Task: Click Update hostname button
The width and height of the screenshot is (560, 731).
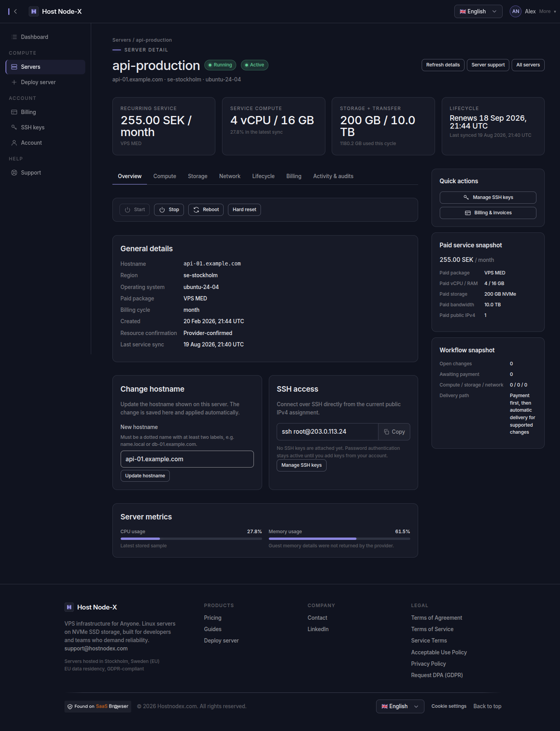Action: tap(145, 476)
